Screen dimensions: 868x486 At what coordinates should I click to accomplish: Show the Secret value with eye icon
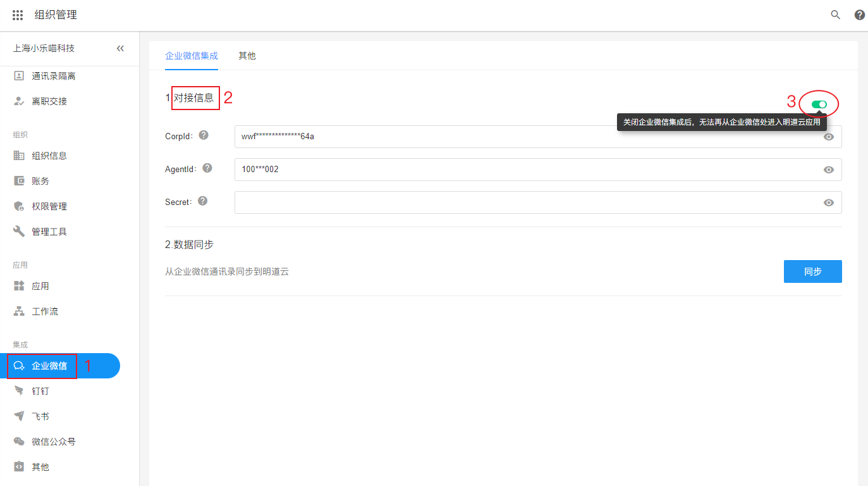click(x=828, y=202)
